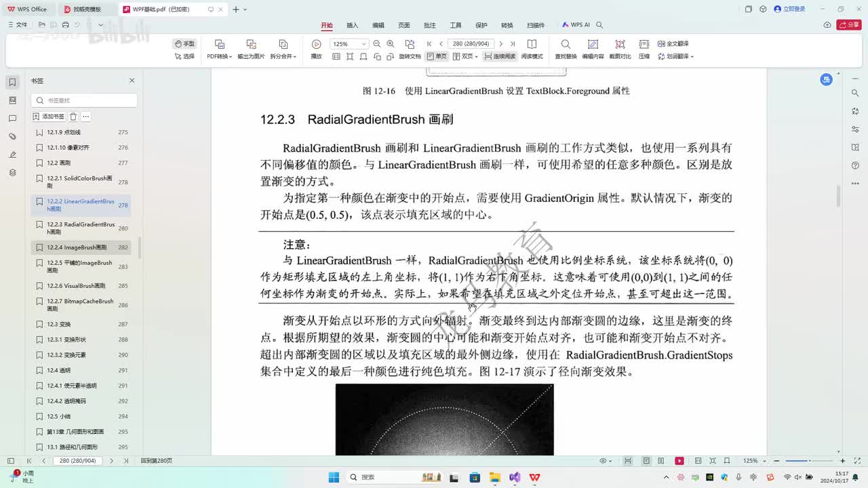The image size is (868, 488).
Task: Toggle 连续阅读 continuous reading
Action: [x=500, y=56]
